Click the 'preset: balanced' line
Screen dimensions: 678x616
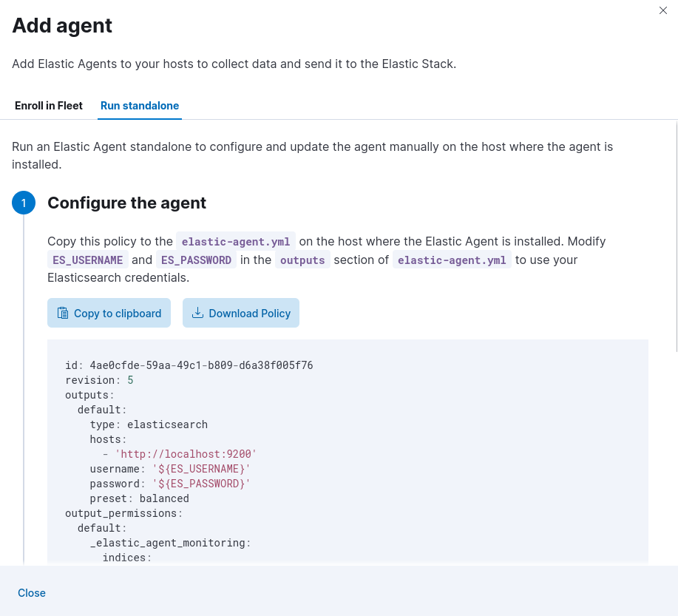click(139, 498)
